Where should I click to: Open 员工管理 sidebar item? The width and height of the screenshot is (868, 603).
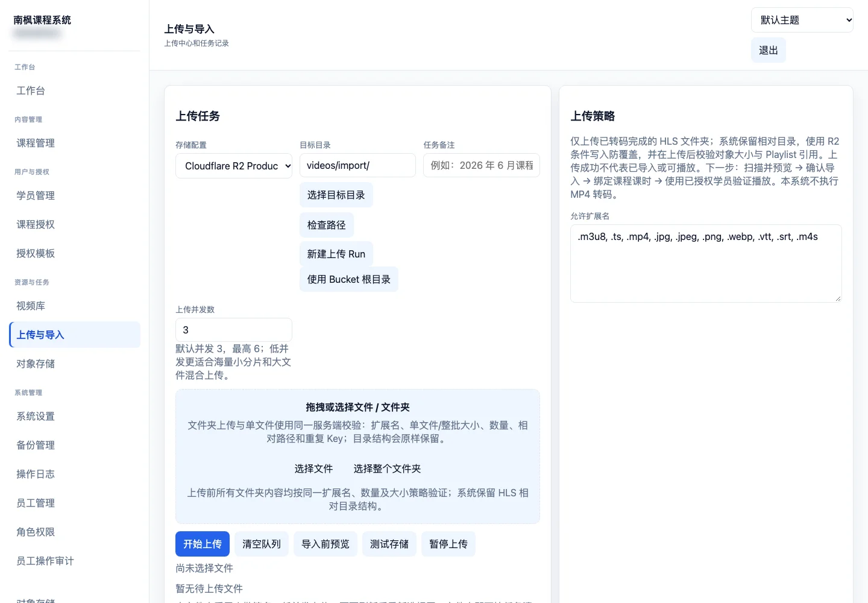click(x=75, y=503)
